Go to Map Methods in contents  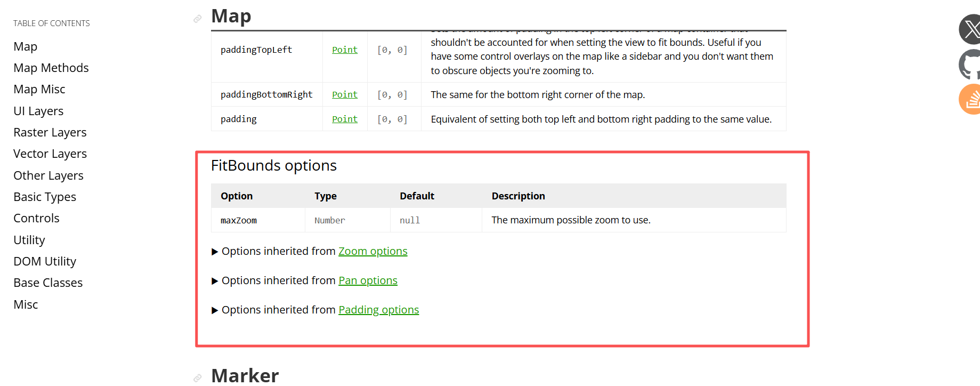[x=51, y=68]
